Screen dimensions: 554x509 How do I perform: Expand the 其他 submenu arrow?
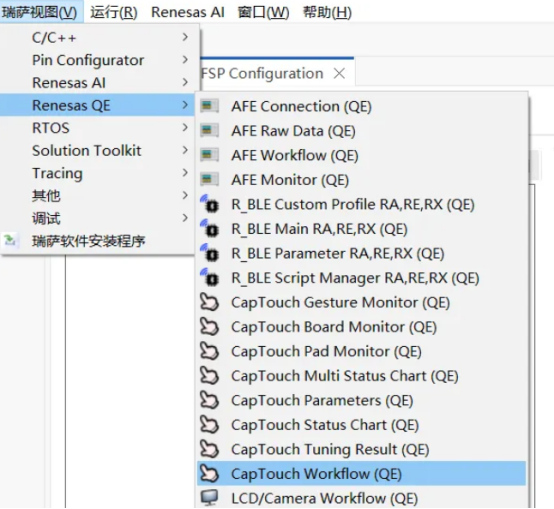click(185, 195)
